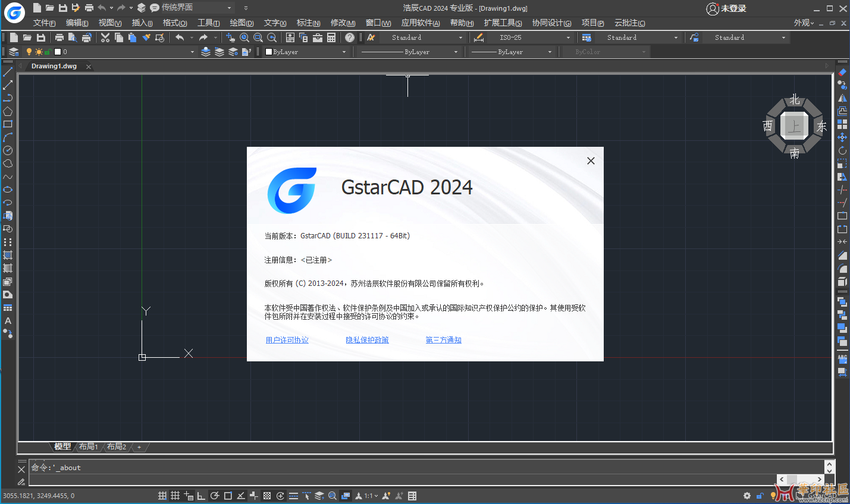The image size is (850, 504).
Task: Click 上 face on the view cube
Action: [x=794, y=126]
